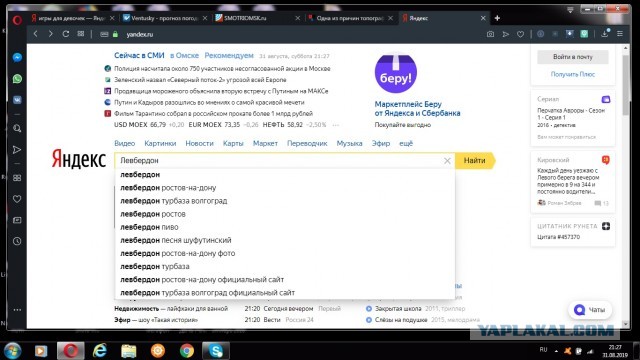Open My Flow sidebar icon
This screenshot has height=360, width=640.
click(17, 150)
